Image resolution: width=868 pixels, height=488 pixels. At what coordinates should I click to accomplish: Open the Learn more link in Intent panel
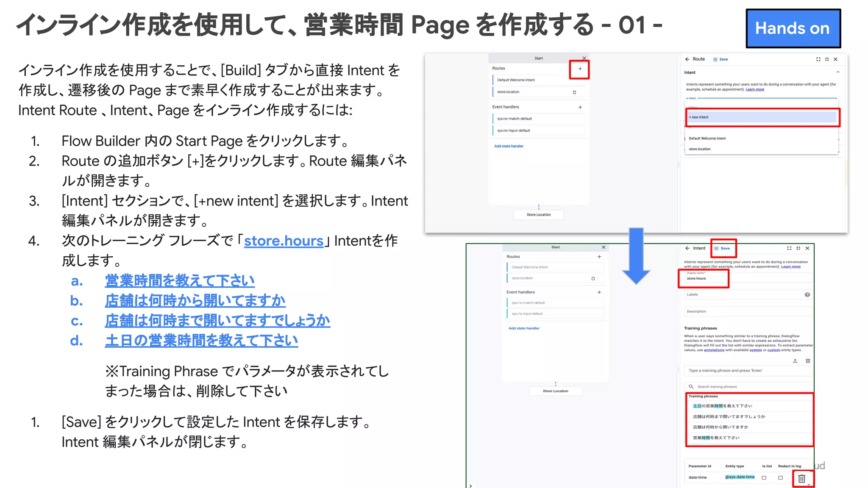pos(791,266)
